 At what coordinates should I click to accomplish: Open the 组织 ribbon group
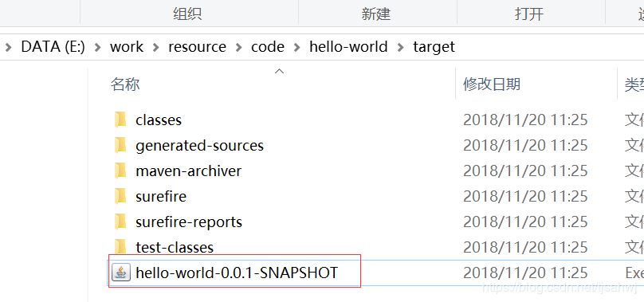point(187,14)
